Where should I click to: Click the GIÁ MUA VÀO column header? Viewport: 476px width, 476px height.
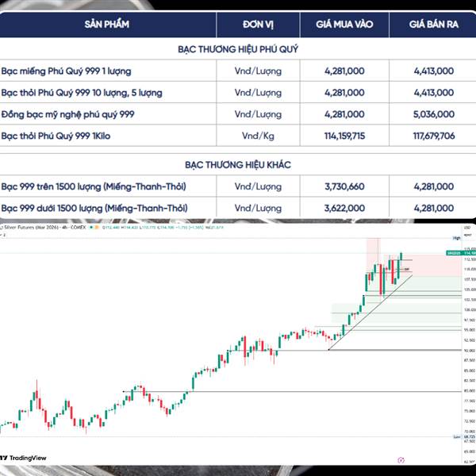[344, 25]
